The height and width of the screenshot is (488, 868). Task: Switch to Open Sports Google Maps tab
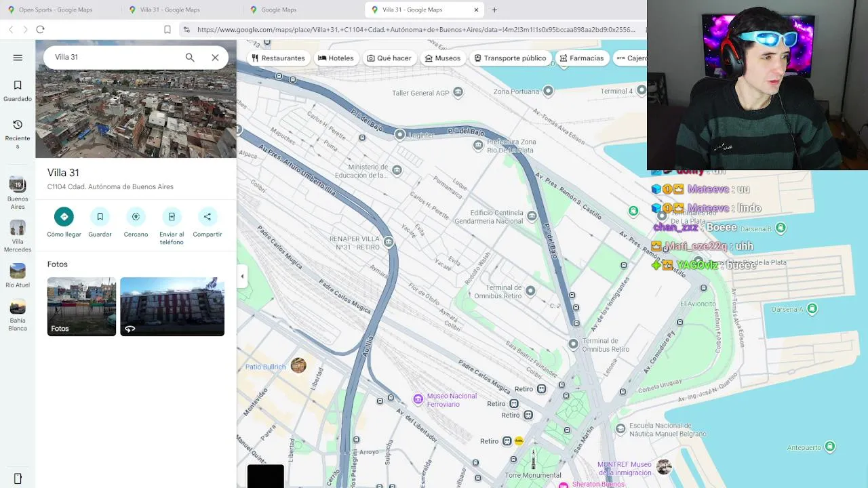(x=56, y=10)
